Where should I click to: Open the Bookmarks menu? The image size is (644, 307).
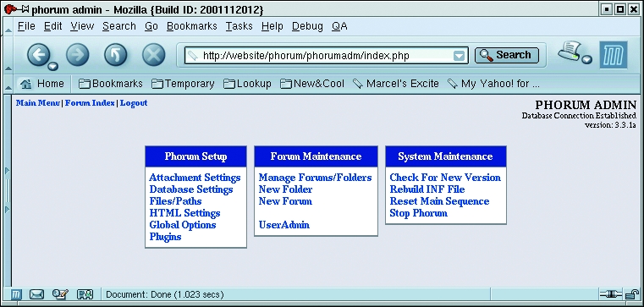coord(191,26)
